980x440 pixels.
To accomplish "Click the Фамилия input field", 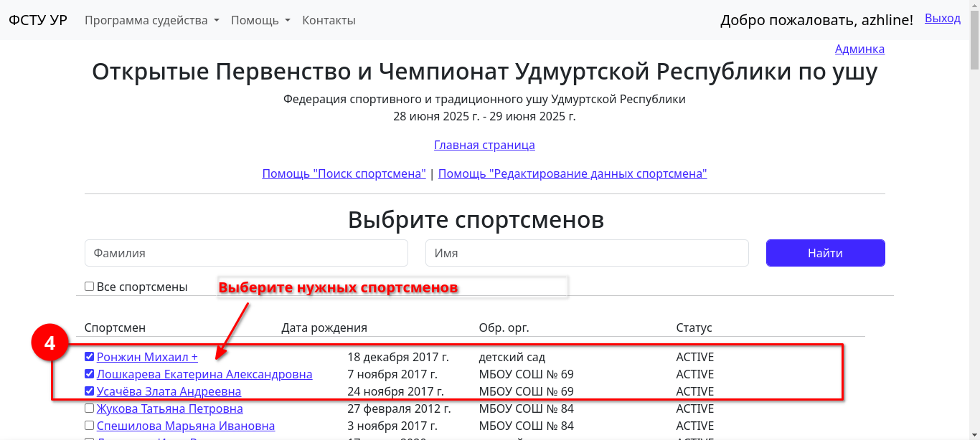I will (x=246, y=253).
